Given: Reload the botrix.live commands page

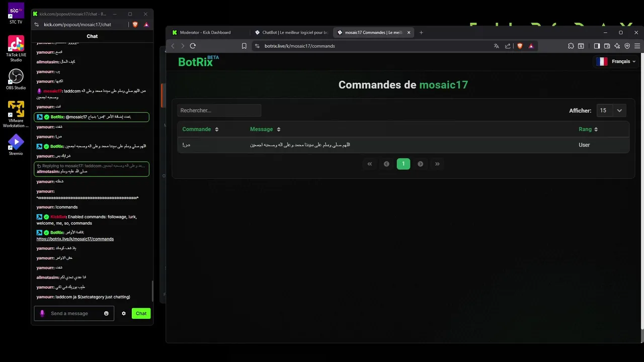Looking at the screenshot, I should pos(193,46).
